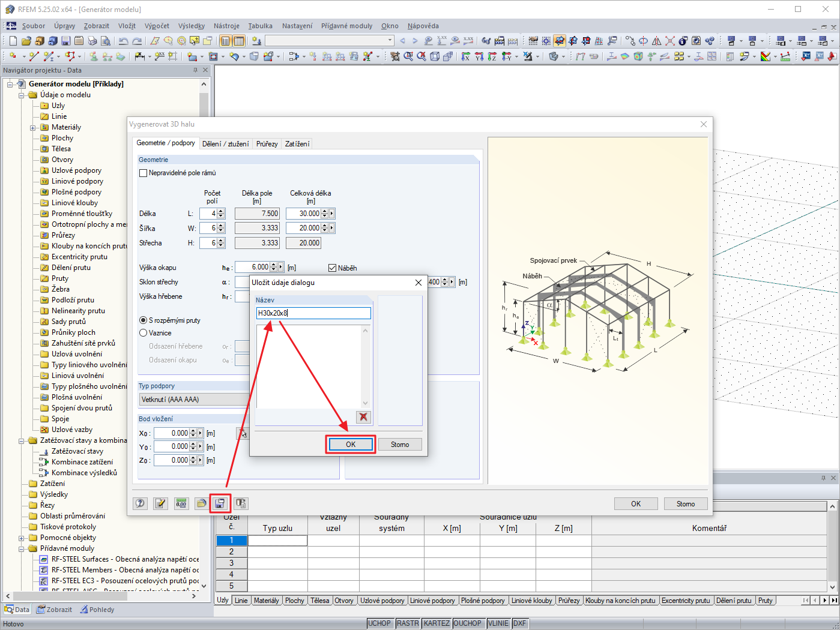The image size is (840, 630).
Task: Uncheck the Náběh checkbox
Action: tap(332, 268)
